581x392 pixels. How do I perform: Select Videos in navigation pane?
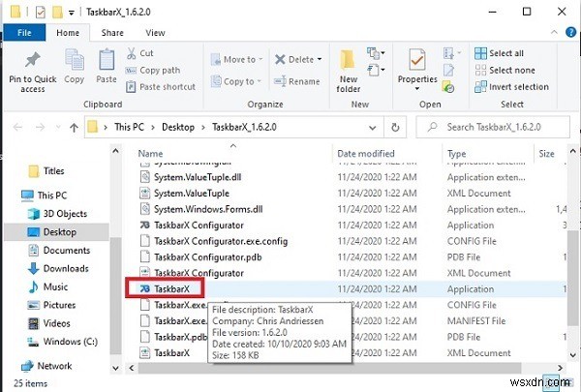[x=49, y=323]
